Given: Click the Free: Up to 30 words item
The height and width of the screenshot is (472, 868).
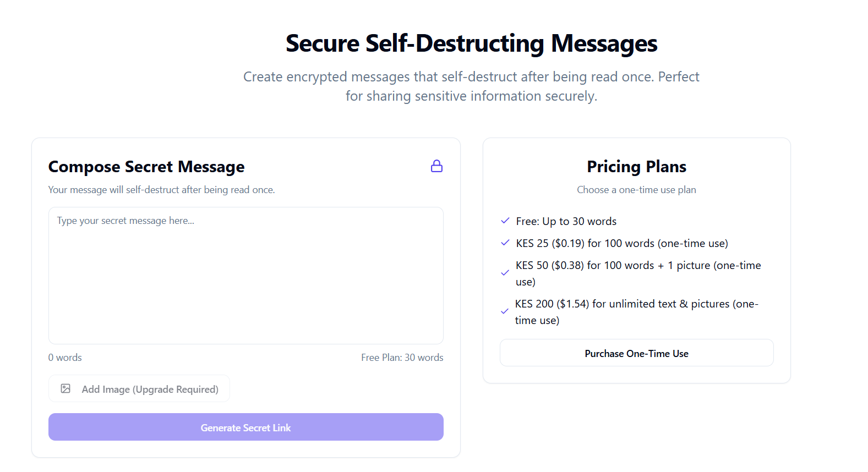Looking at the screenshot, I should 566,221.
